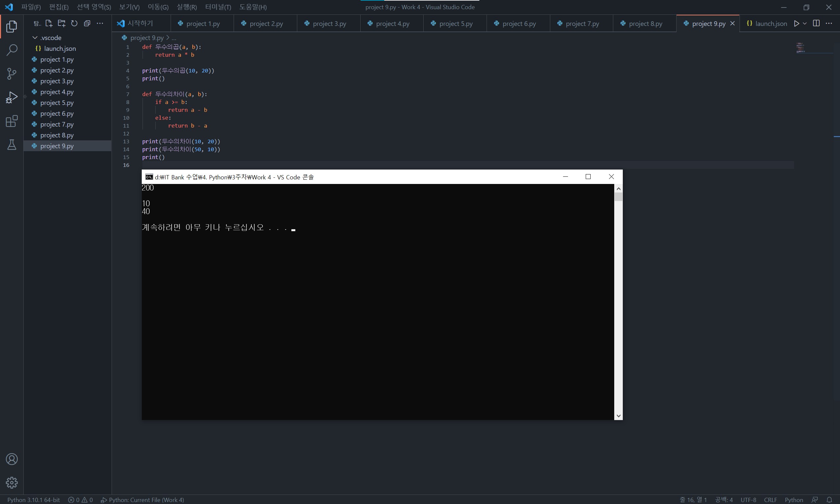Open the Extensions view
The image size is (840, 504).
(11, 121)
